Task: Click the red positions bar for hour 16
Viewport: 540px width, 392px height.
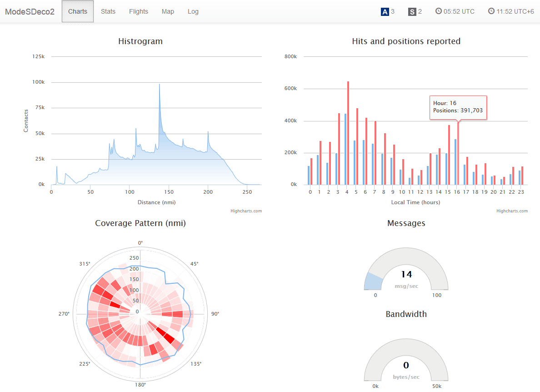Action: pos(458,155)
